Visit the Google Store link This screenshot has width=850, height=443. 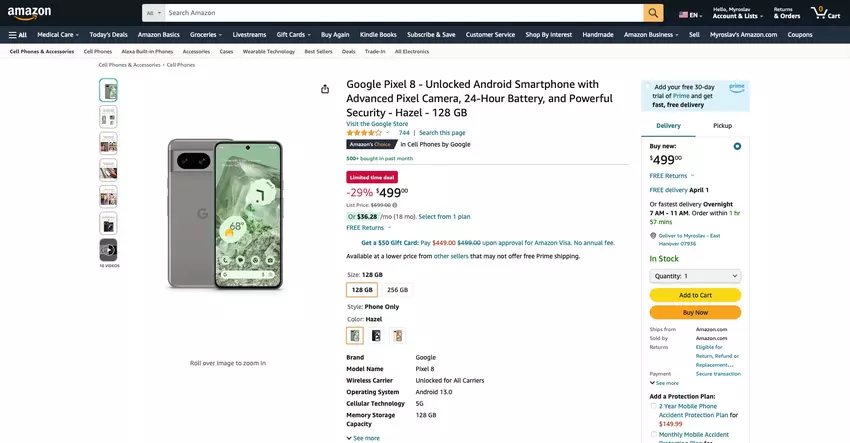[377, 123]
